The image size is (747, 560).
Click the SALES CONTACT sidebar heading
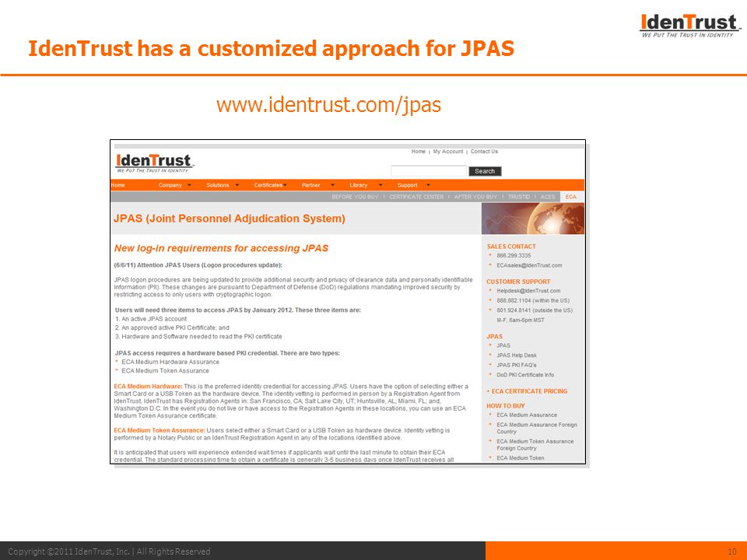(510, 247)
